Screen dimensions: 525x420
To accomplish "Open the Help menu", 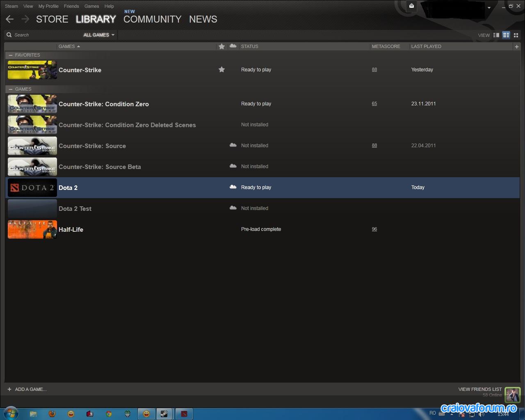I will pos(109,6).
